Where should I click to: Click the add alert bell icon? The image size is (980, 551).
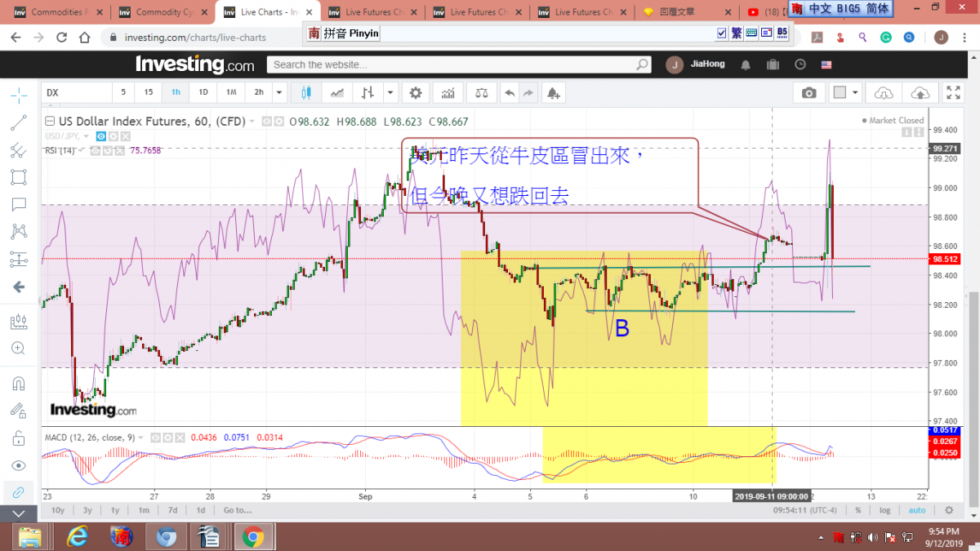[554, 93]
